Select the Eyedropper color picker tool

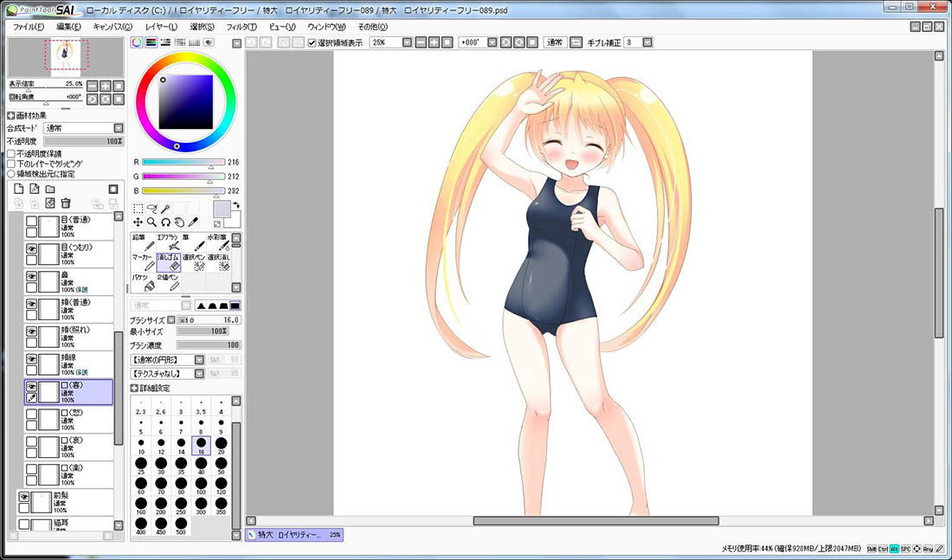(x=194, y=222)
